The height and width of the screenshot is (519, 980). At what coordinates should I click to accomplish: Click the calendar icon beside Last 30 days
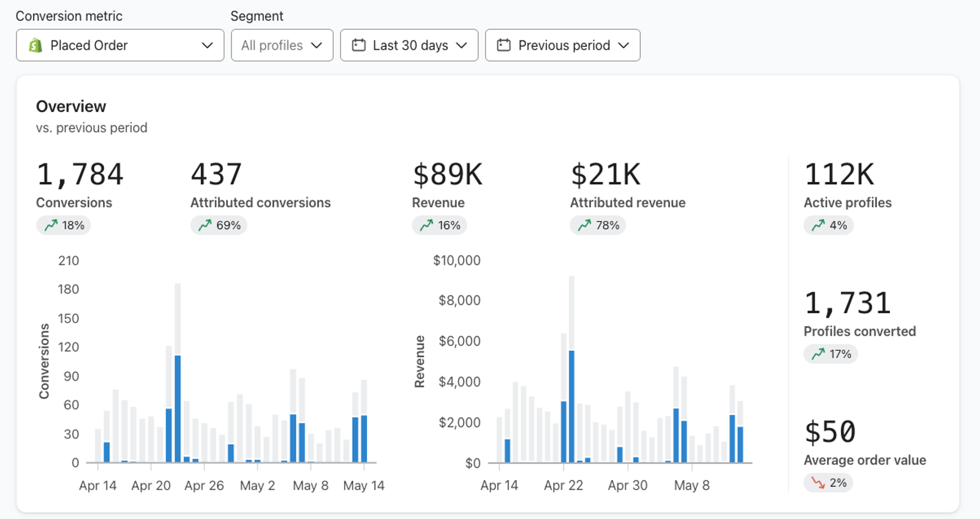pyautogui.click(x=359, y=45)
